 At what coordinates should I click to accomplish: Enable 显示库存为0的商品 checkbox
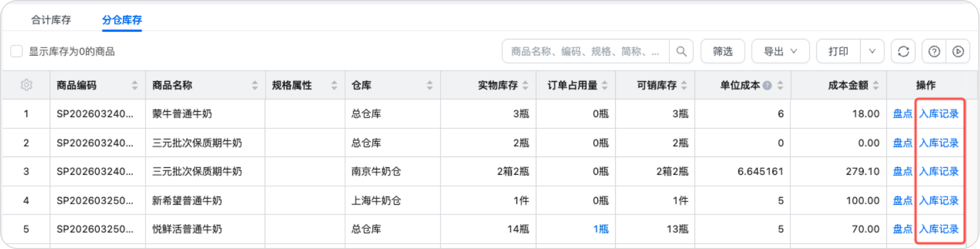click(17, 51)
